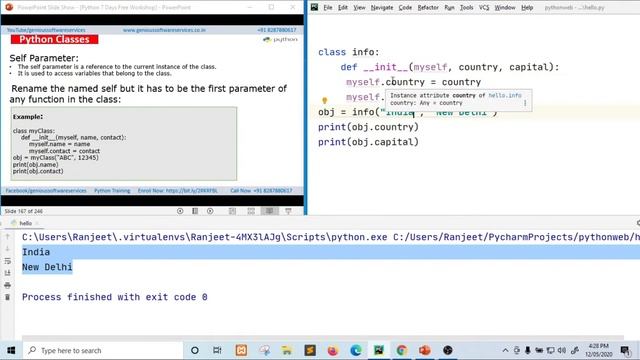Viewport: 640px width, 360px height.
Task: Click the down arrow in the Run panel
Action: coord(7,249)
